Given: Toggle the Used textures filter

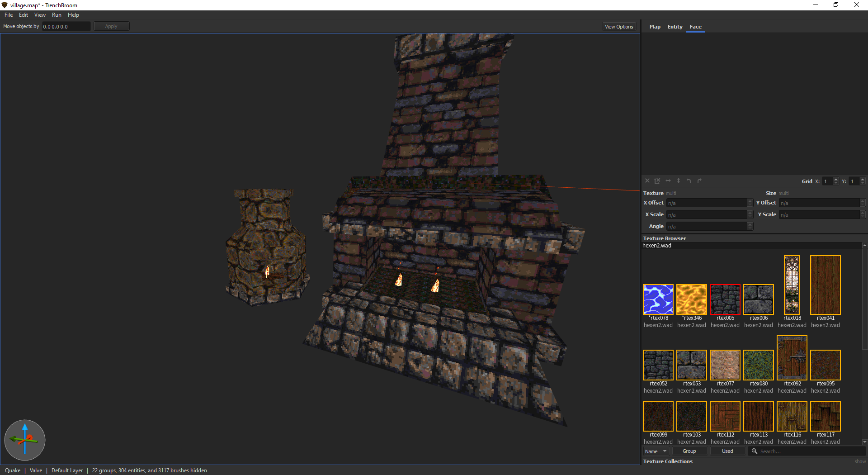Looking at the screenshot, I should coord(727,451).
